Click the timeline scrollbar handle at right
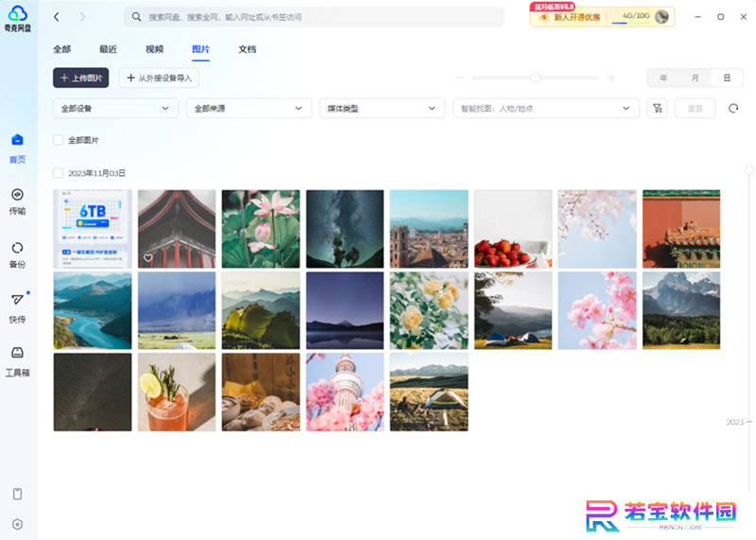The width and height of the screenshot is (756, 540). (x=748, y=170)
